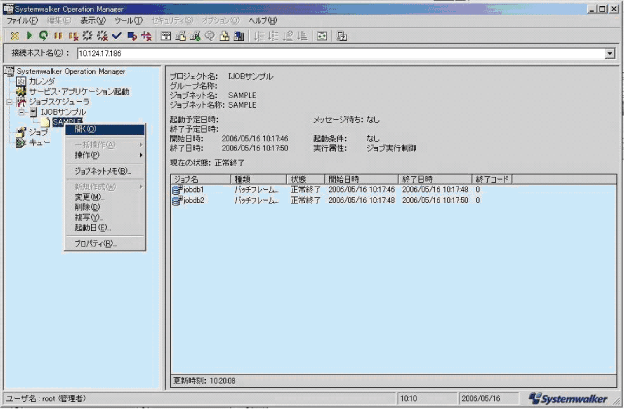Select the jobdb2 row name
Screen dimensions: 624x409
193,201
